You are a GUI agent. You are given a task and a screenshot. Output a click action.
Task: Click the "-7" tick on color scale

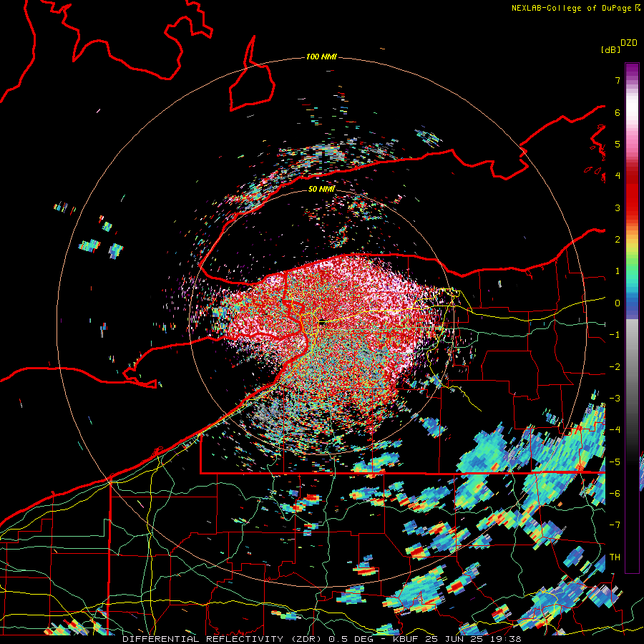coord(615,525)
